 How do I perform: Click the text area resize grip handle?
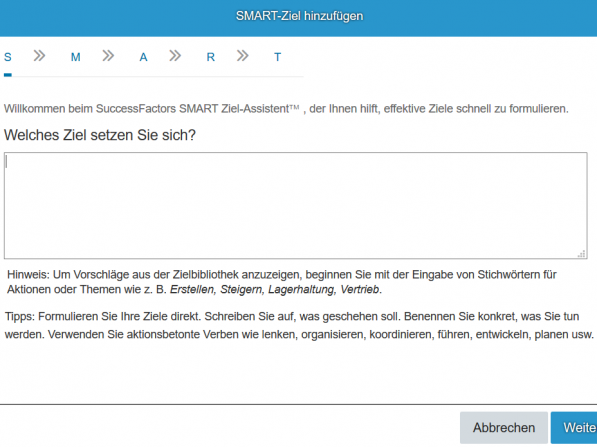point(581,254)
